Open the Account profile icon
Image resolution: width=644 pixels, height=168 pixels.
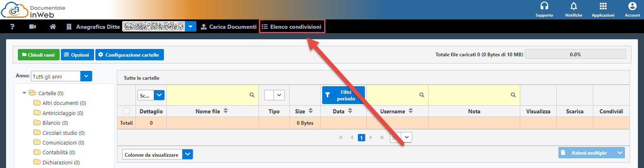tap(632, 6)
